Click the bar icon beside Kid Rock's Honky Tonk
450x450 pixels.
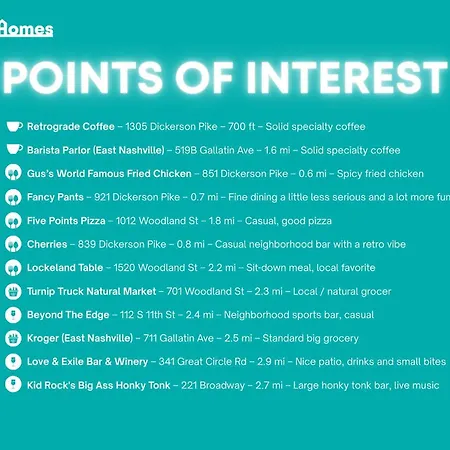pyautogui.click(x=13, y=384)
